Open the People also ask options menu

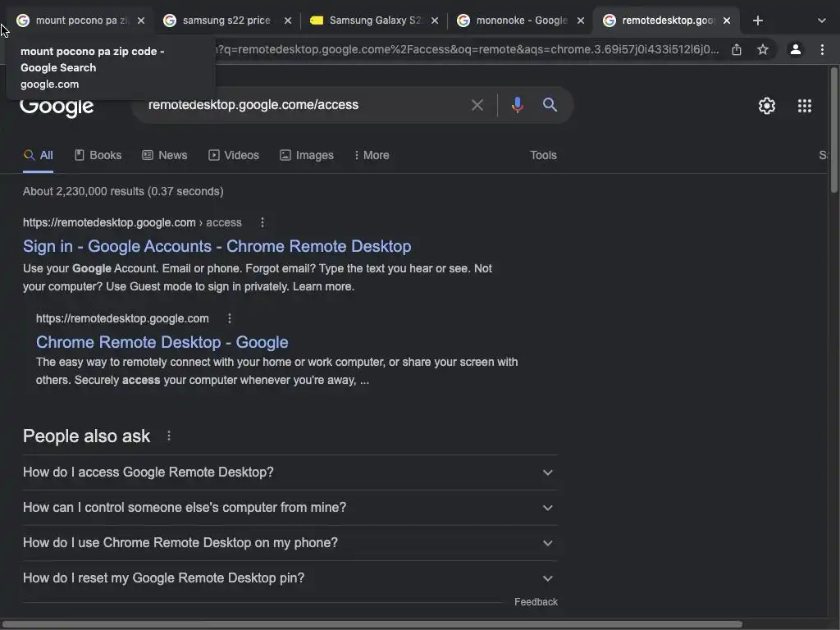[169, 436]
